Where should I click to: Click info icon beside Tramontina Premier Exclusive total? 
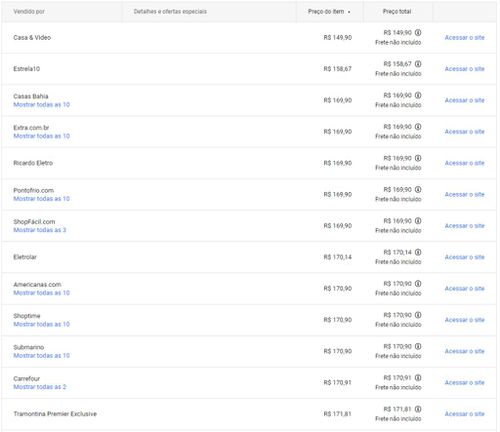point(418,409)
